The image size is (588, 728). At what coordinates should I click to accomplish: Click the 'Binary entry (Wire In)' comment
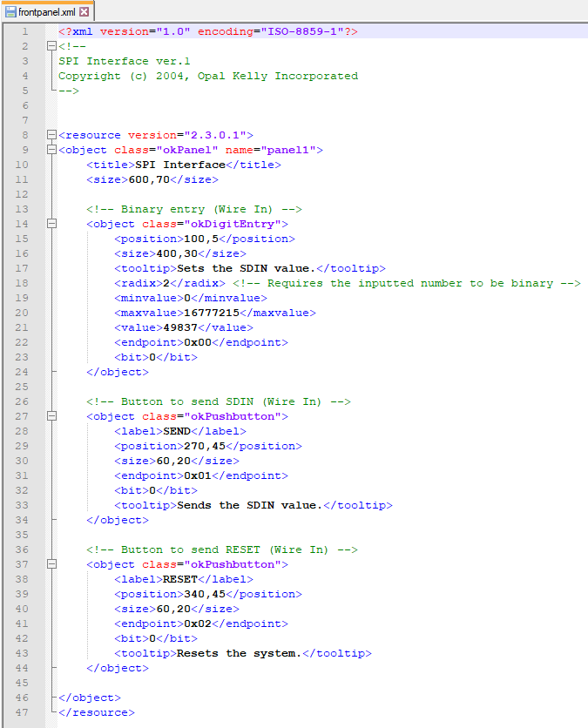point(194,209)
